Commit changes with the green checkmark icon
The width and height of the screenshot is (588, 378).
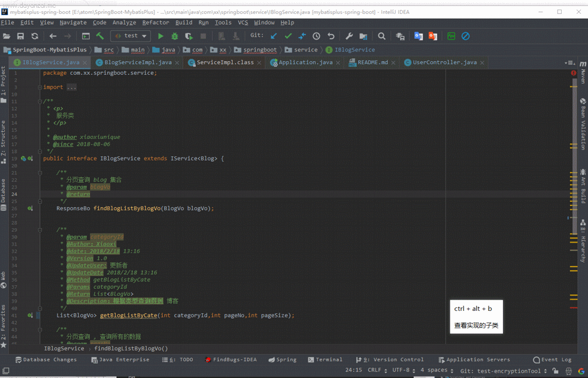click(x=288, y=36)
